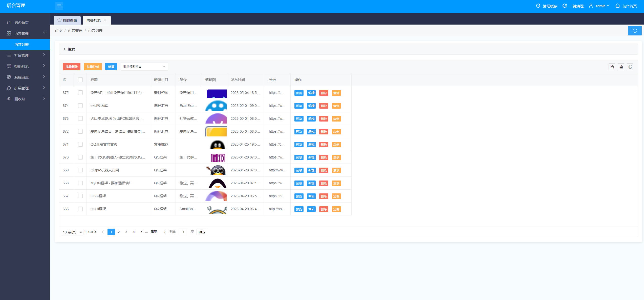Click the admin user icon
644x300 pixels.
[x=591, y=6]
